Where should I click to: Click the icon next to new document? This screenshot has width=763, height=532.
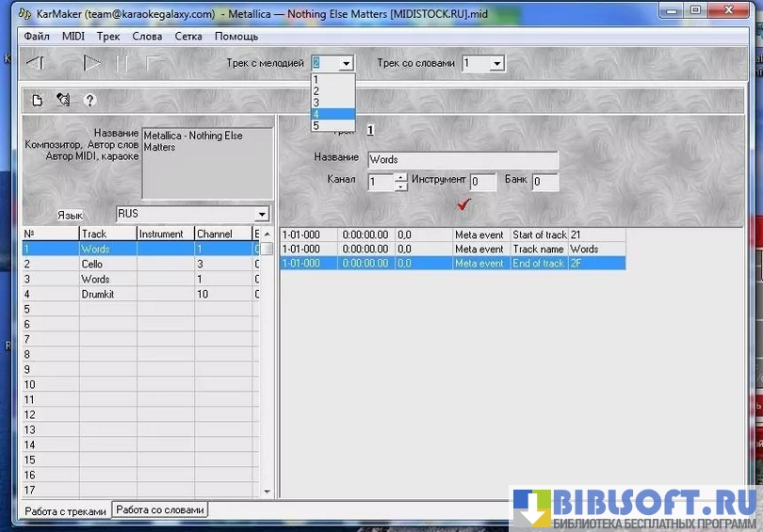point(63,100)
